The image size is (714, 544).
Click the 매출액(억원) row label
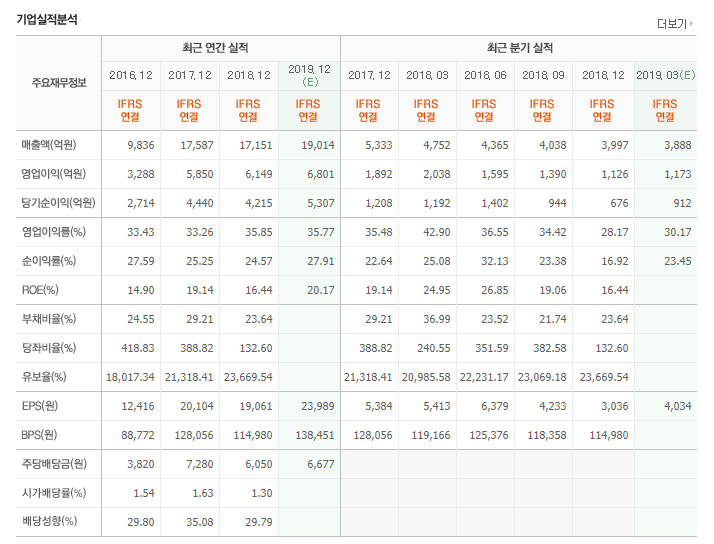49,145
